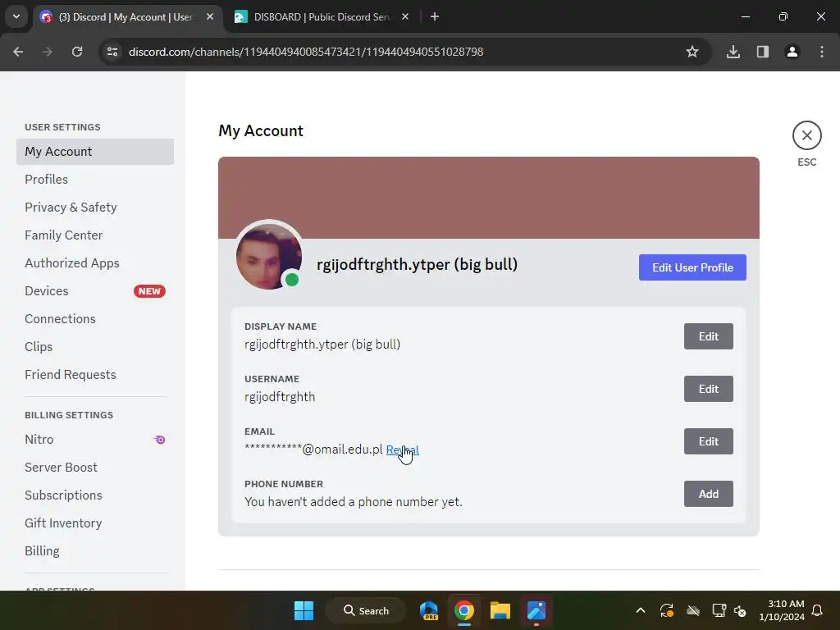Switch to the Discord My Account tab

click(x=127, y=16)
